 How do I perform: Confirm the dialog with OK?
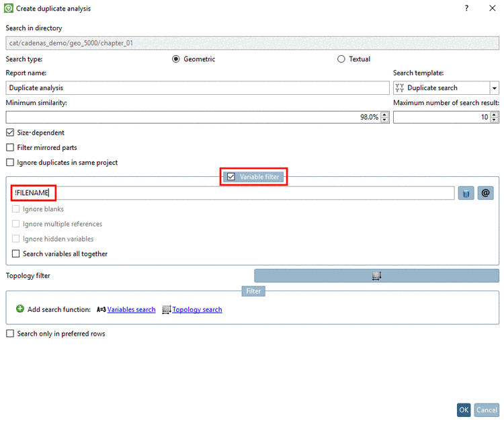point(464,410)
